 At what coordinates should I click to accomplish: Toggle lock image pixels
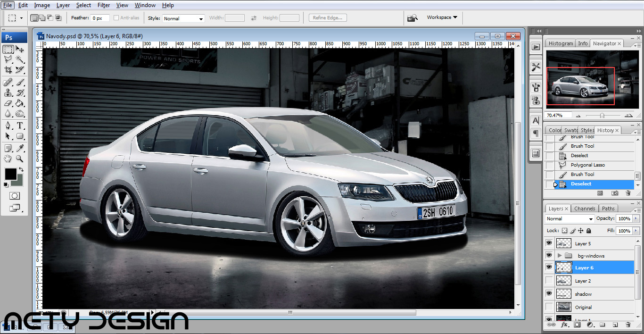(573, 231)
